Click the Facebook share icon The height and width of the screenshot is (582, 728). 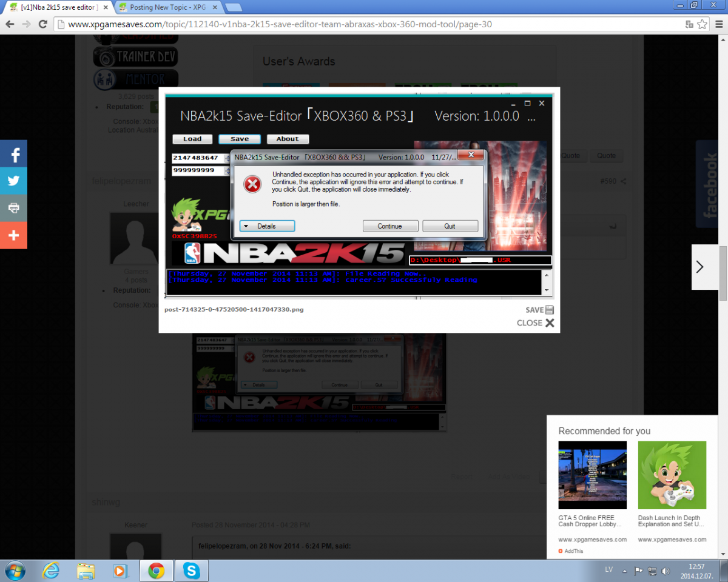13,155
